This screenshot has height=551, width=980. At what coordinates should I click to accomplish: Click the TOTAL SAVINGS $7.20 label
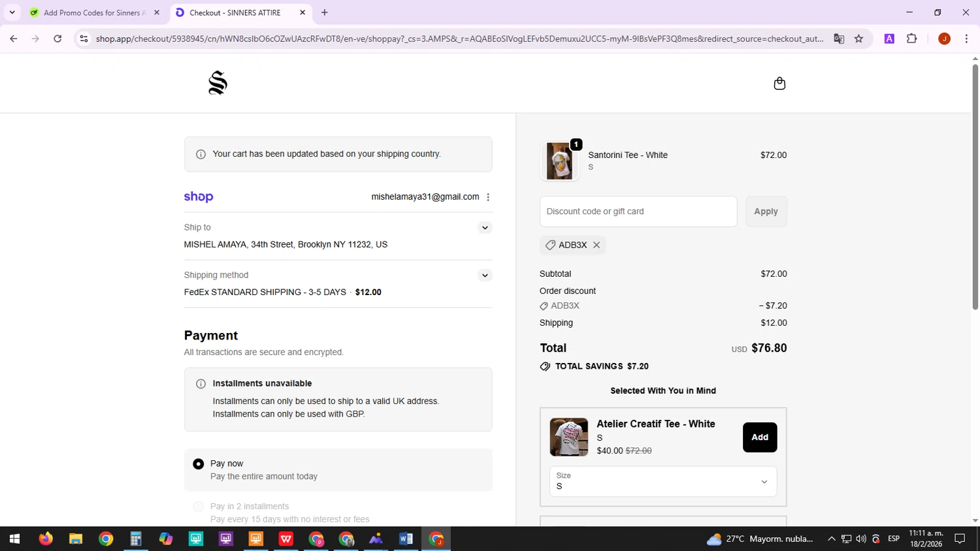pyautogui.click(x=602, y=366)
